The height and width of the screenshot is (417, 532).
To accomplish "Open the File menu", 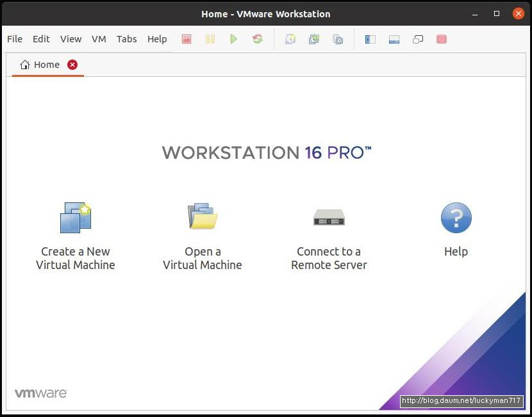I will click(15, 39).
